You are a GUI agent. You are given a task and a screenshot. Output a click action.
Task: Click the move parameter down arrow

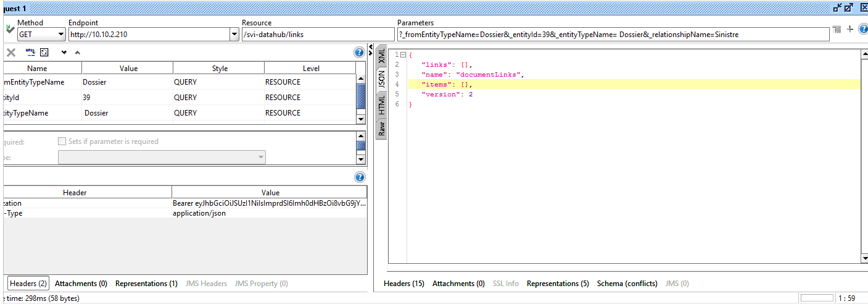(x=64, y=53)
